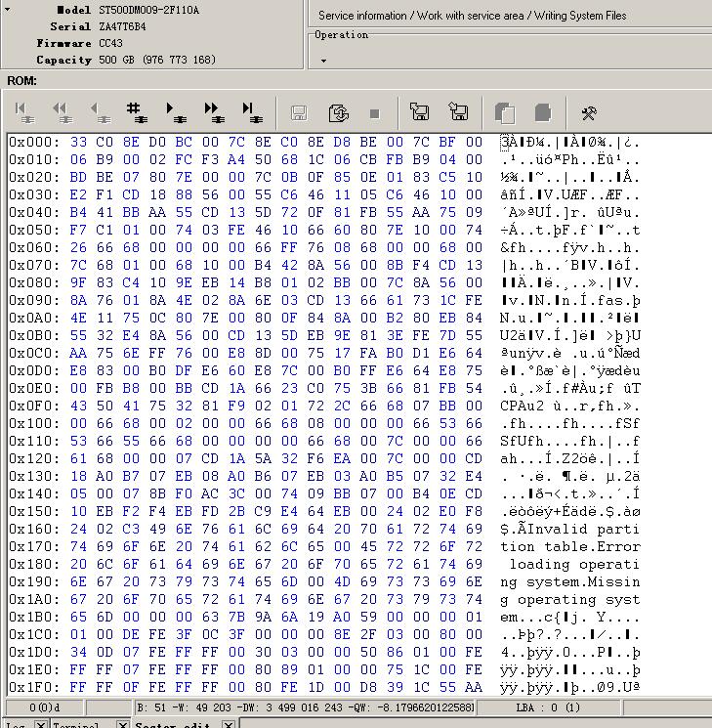Click the 55 AA signature bytes at 0x1F0
The width and height of the screenshot is (712, 728).
click(x=460, y=687)
